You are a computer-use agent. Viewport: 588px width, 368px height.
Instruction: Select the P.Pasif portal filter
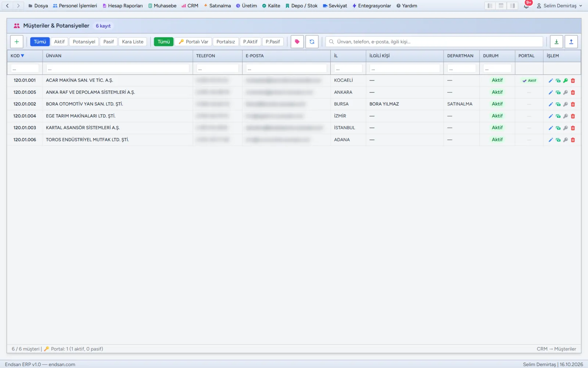[273, 42]
